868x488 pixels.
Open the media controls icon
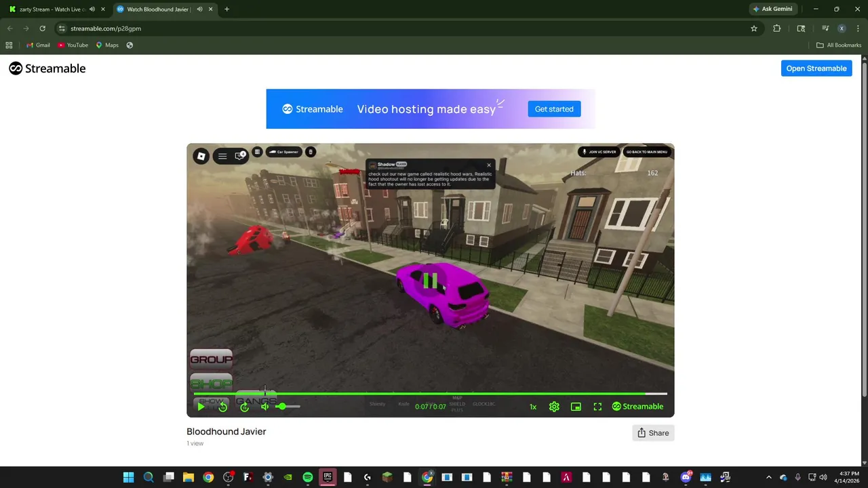(825, 28)
